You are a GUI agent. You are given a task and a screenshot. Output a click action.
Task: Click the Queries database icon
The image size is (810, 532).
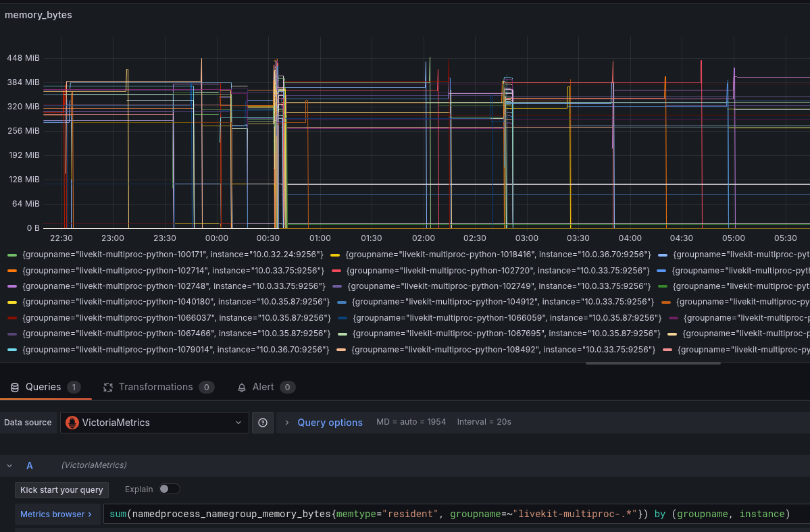coord(15,388)
